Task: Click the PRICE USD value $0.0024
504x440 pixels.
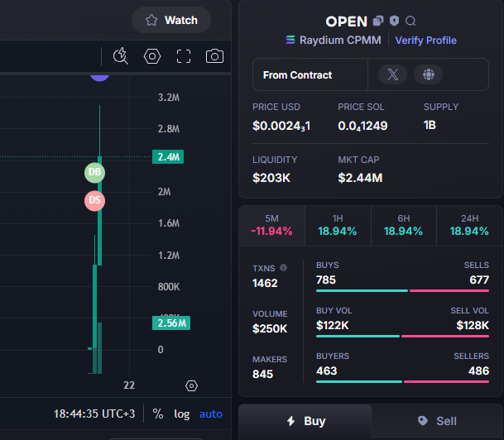Action: click(281, 126)
